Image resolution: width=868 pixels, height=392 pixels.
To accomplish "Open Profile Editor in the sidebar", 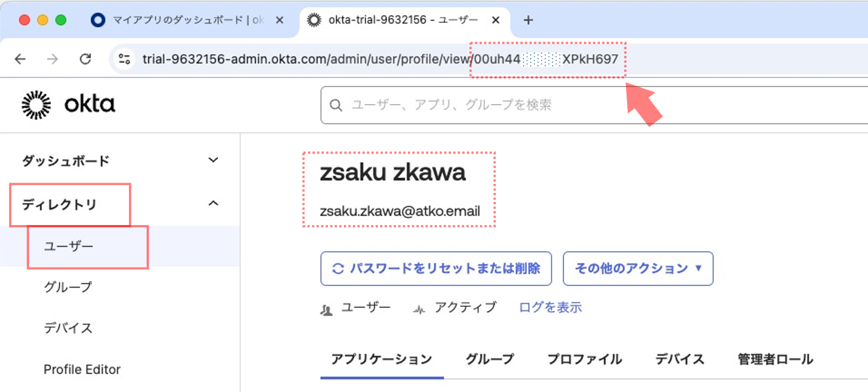I will 82,369.
